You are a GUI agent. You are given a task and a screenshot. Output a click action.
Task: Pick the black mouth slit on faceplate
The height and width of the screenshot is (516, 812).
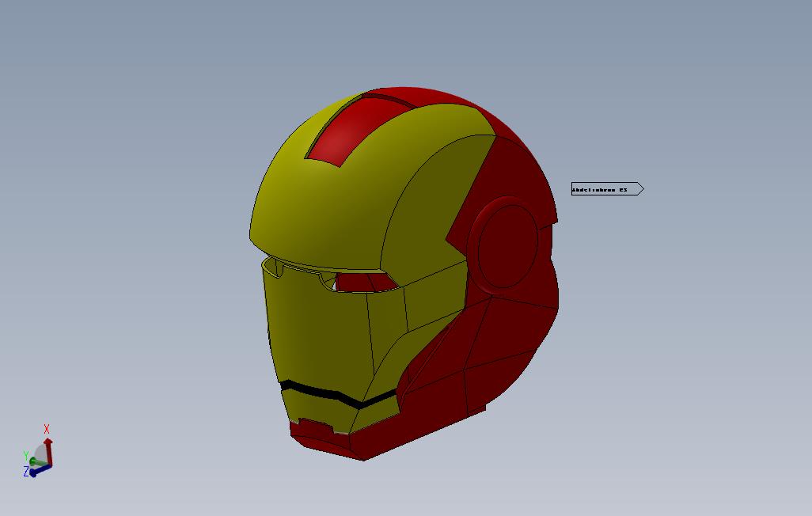339,395
